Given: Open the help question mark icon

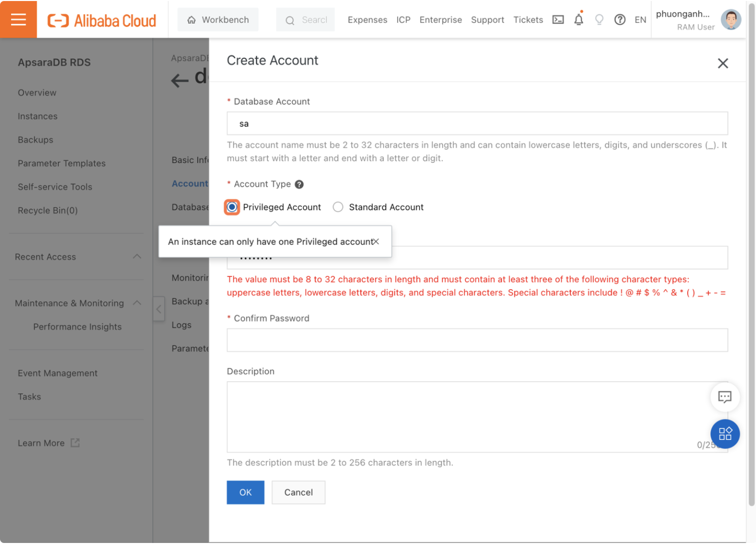Looking at the screenshot, I should click(x=620, y=20).
